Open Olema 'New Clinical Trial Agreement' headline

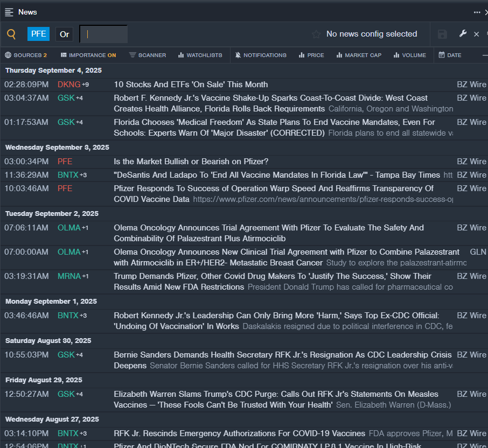click(287, 257)
